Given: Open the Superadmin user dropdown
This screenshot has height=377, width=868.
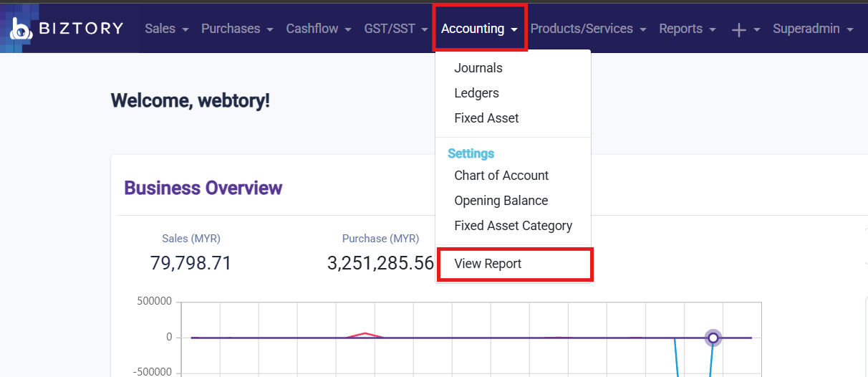Looking at the screenshot, I should [x=813, y=29].
